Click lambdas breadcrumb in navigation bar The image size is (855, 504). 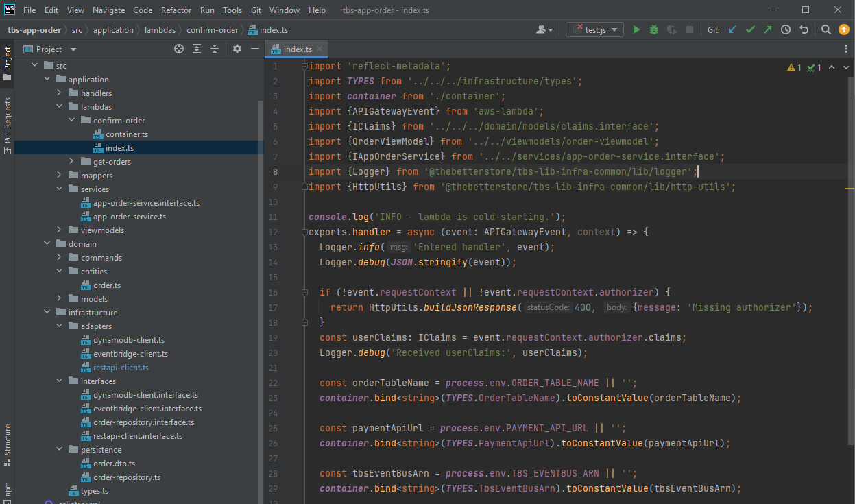[162, 30]
